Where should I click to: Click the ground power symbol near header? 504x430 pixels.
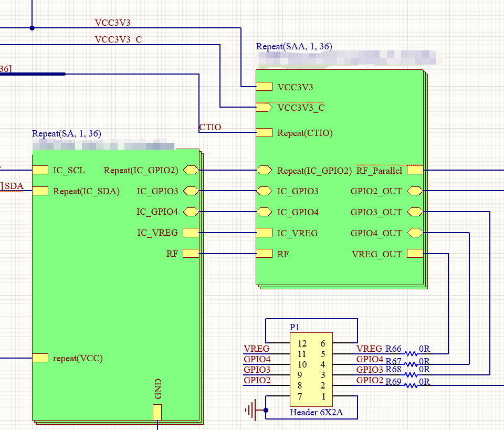click(x=251, y=410)
